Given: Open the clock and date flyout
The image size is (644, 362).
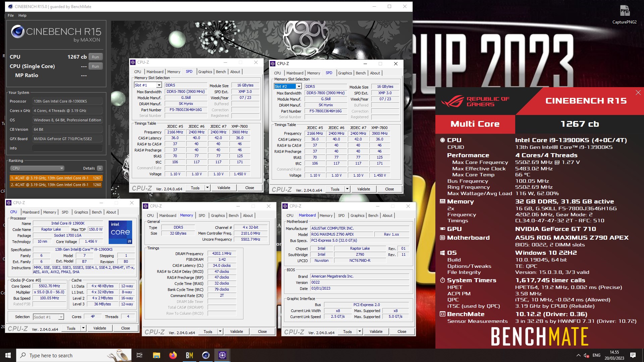Looking at the screenshot, I should coord(614,355).
